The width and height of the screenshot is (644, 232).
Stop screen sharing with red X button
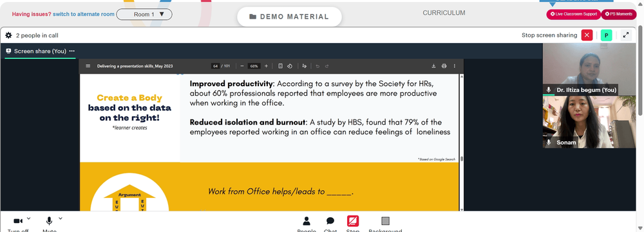click(x=587, y=35)
